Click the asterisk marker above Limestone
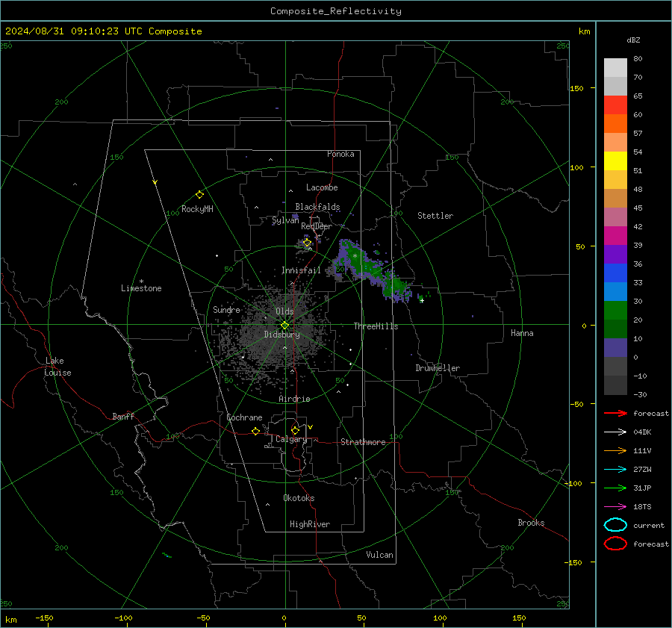 click(141, 282)
